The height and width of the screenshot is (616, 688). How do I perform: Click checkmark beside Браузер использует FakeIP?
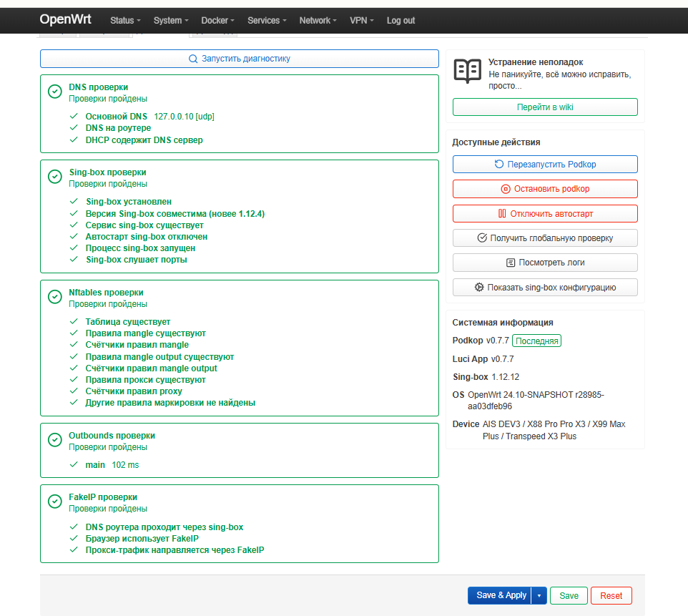tap(74, 539)
